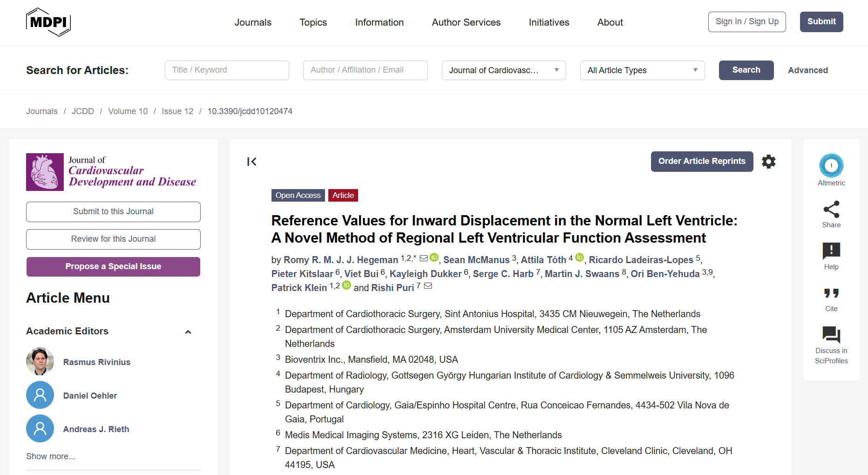Open the journal selection dropdown
This screenshot has height=475, width=868.
point(503,70)
